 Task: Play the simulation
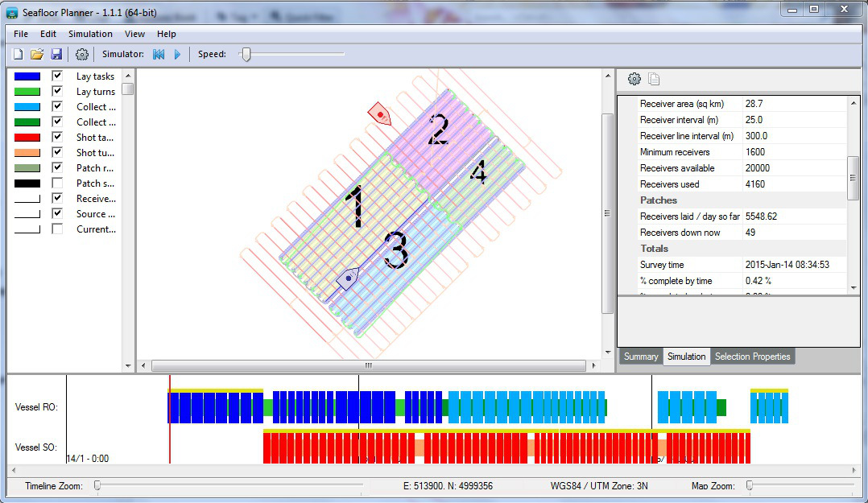pyautogui.click(x=178, y=54)
